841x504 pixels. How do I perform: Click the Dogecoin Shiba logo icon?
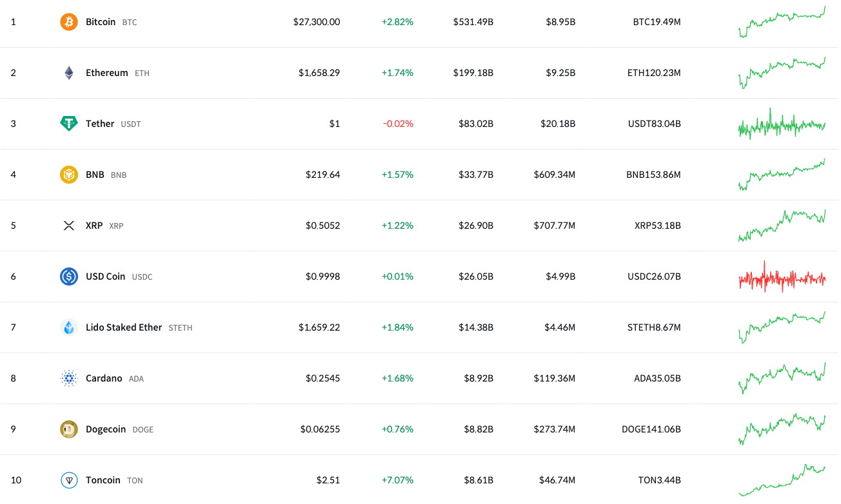[x=69, y=429]
